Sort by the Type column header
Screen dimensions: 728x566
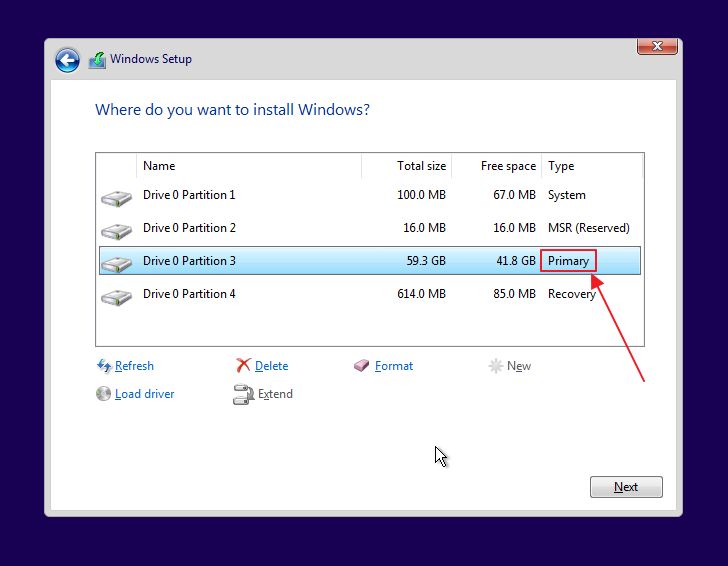point(592,166)
